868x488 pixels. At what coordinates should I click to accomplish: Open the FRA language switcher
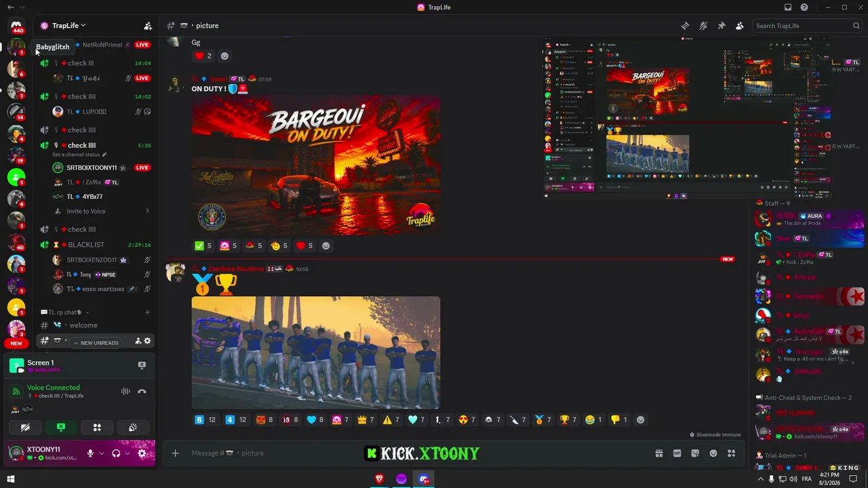[x=806, y=479]
